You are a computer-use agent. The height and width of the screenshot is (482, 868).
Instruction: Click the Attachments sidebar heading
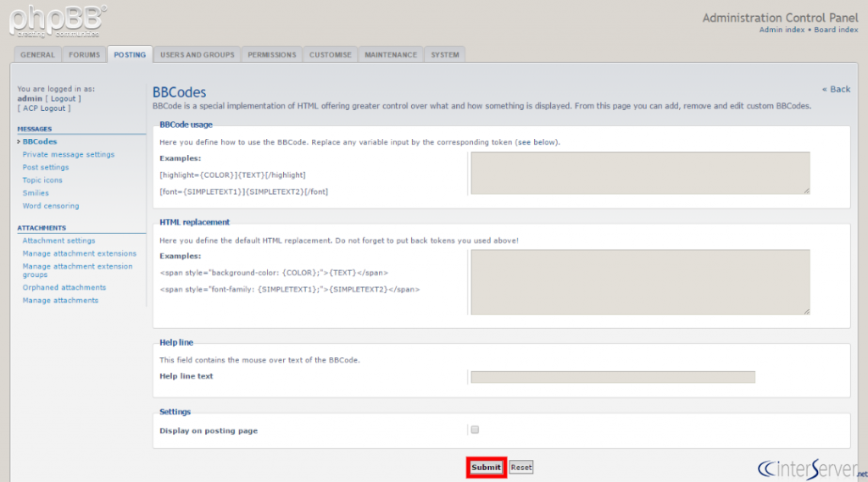pyautogui.click(x=42, y=228)
